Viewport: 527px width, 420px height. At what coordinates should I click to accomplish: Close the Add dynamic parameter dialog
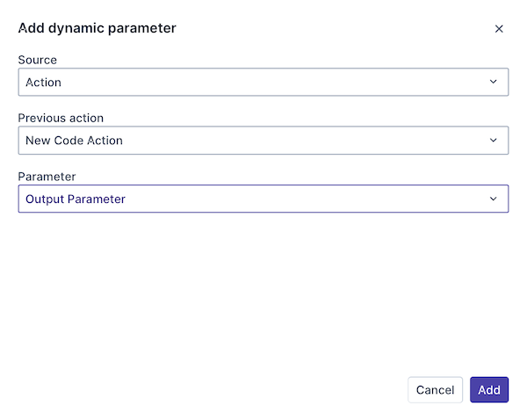(499, 29)
